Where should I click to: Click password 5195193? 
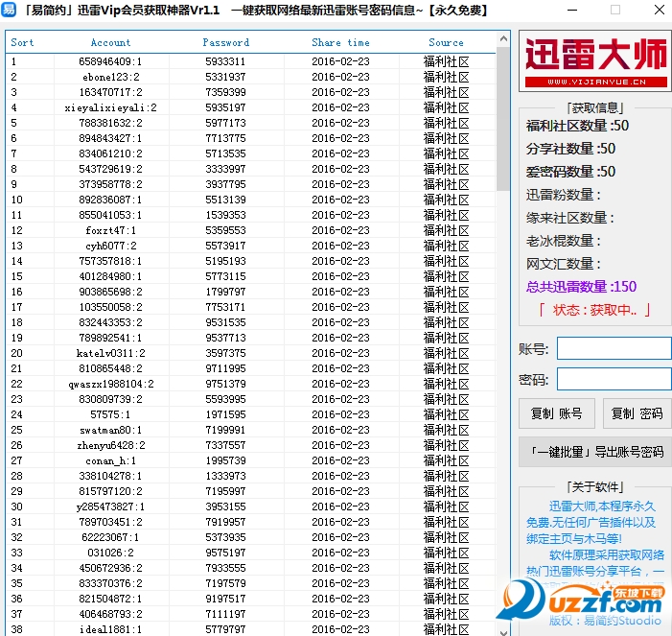[x=226, y=261]
